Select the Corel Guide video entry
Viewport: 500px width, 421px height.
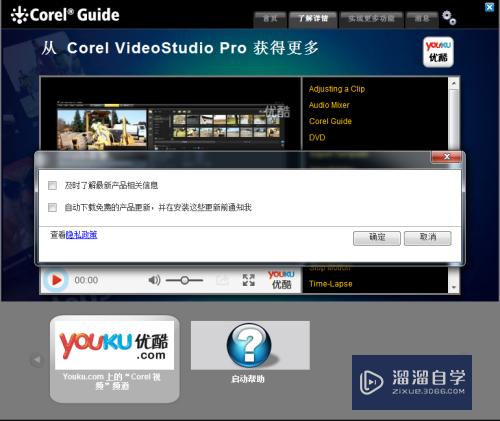point(330,121)
